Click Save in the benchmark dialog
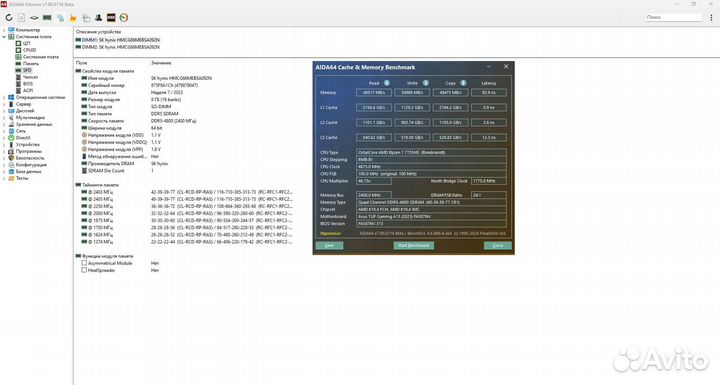Screen dimensions: 720x385 click(x=329, y=245)
